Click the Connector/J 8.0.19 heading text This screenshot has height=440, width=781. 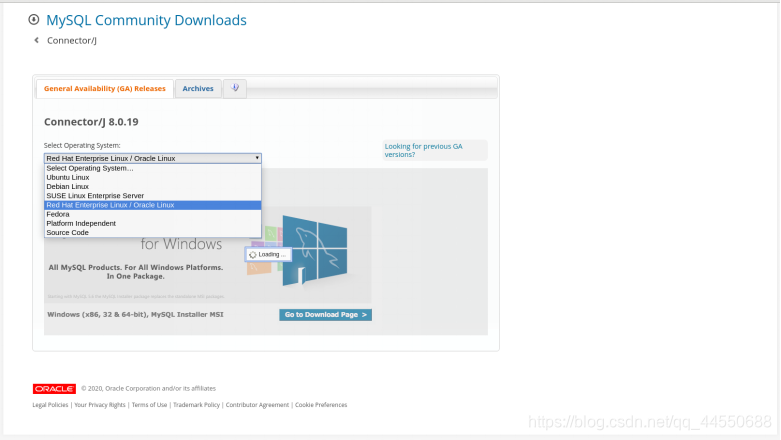point(91,122)
